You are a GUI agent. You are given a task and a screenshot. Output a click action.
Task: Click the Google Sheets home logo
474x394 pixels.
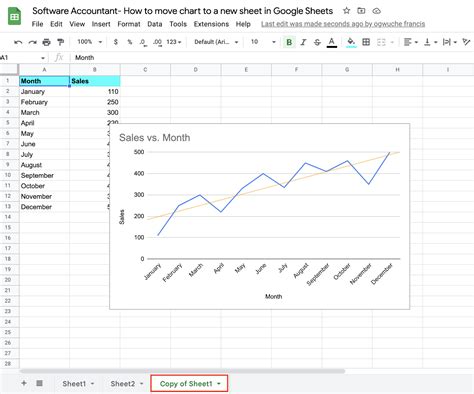tap(14, 16)
